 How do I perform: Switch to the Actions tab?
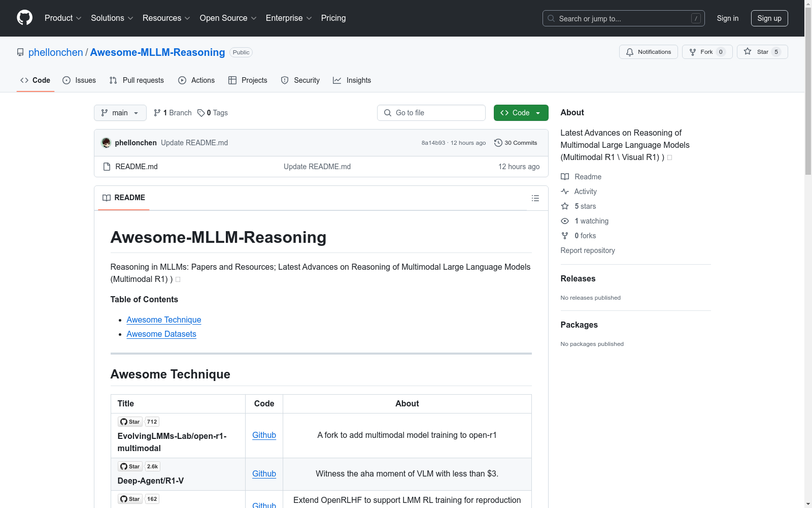[196, 80]
